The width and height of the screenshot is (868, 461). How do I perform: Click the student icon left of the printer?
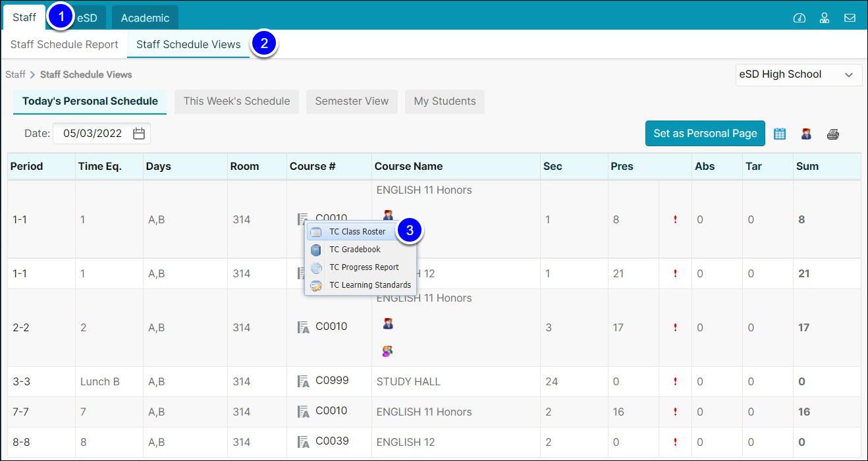(x=806, y=134)
